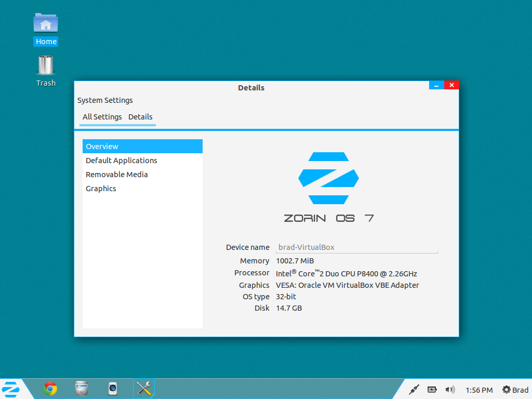This screenshot has width=532, height=399.
Task: Open the Trash desktop icon
Action: click(x=46, y=71)
